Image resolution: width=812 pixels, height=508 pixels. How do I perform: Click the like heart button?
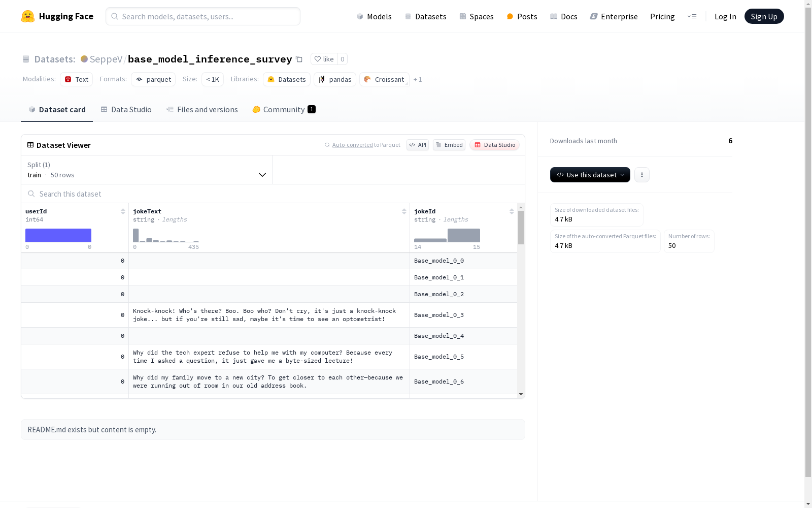point(324,59)
